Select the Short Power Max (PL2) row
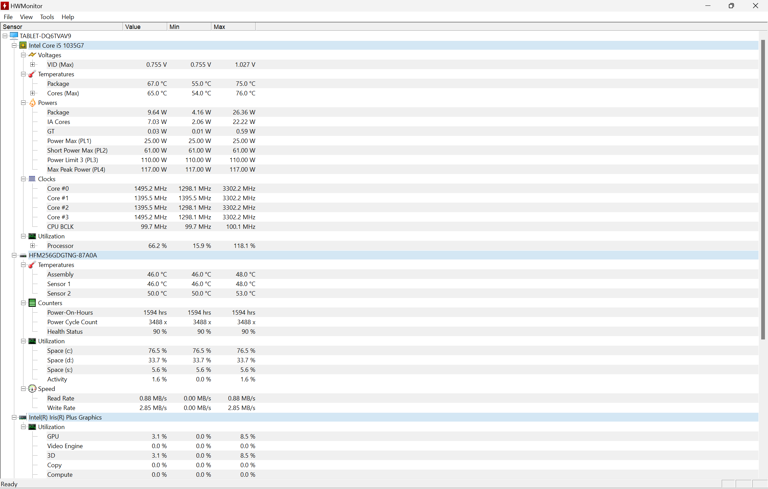 click(379, 150)
